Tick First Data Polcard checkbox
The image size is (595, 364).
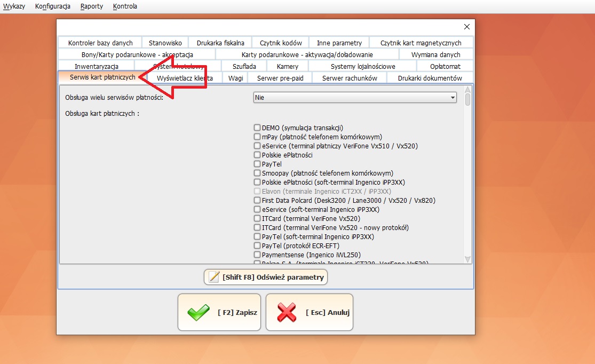point(257,200)
